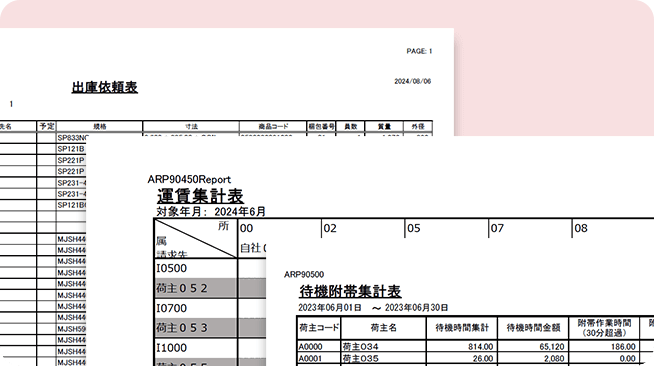Select the 商品コード column header

tap(273, 126)
